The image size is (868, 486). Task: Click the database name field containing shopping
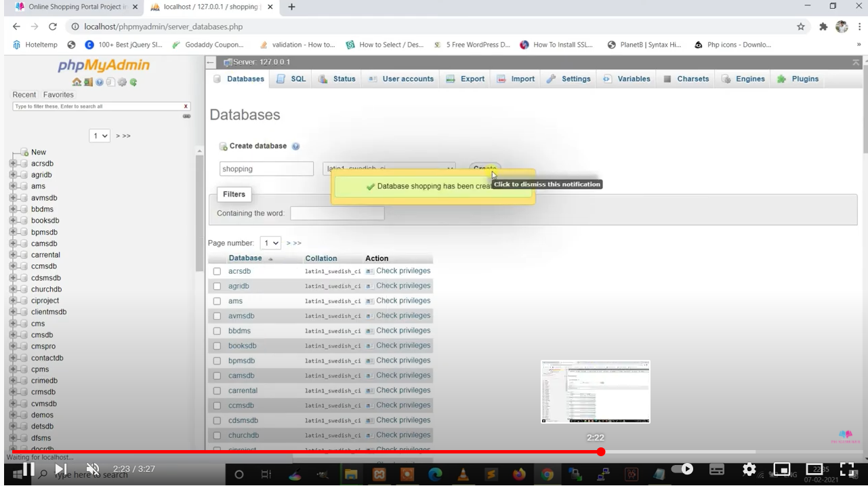click(266, 169)
